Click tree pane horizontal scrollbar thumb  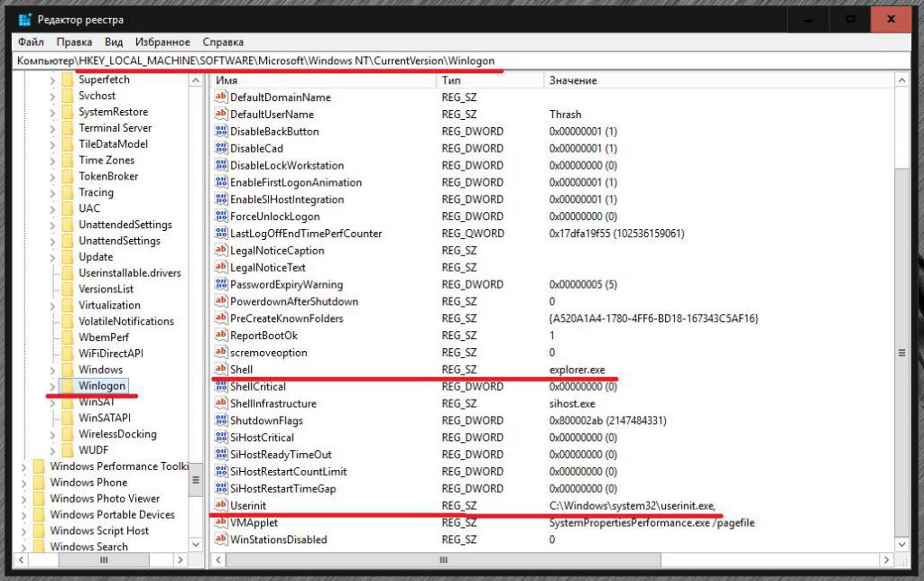pyautogui.click(x=104, y=559)
